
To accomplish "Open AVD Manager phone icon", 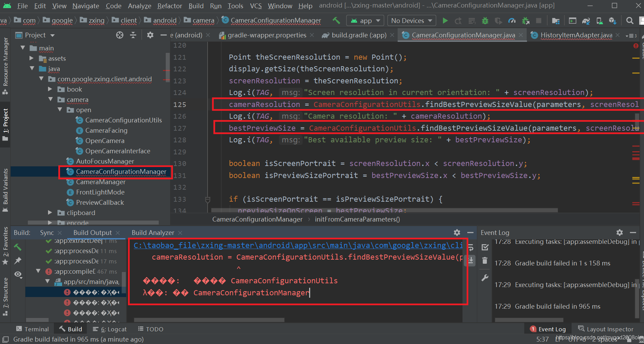I will coord(599,21).
